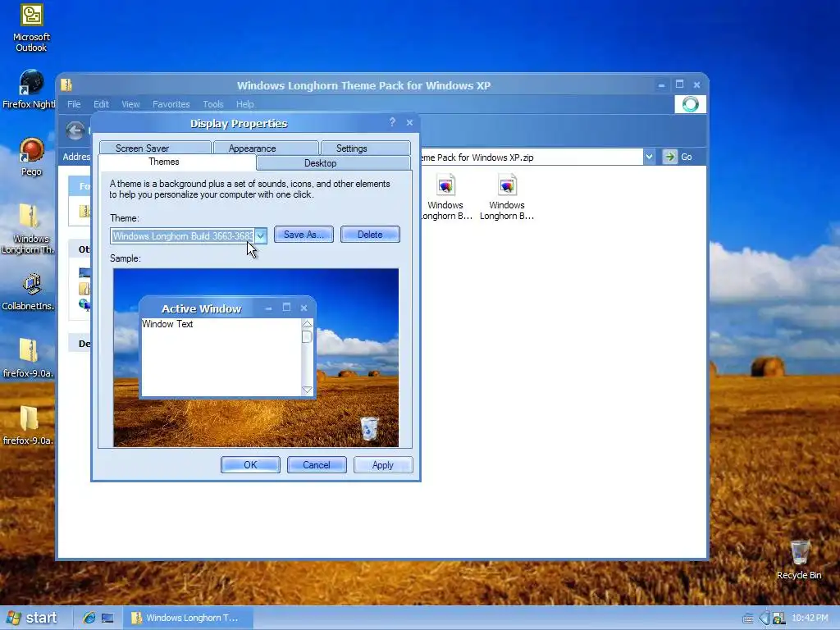
Task: Switch to the Appearance tab
Action: point(266,148)
